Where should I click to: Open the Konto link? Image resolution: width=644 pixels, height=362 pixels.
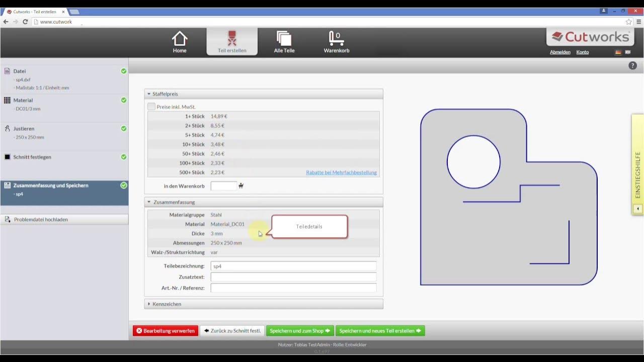click(583, 52)
